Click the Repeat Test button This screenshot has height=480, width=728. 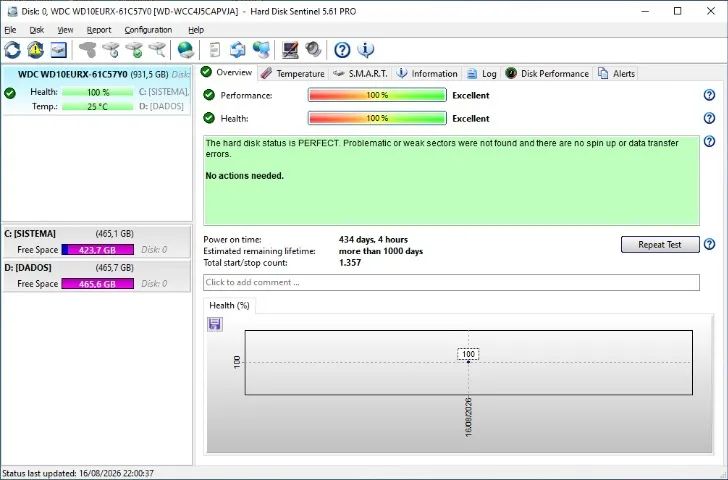660,245
